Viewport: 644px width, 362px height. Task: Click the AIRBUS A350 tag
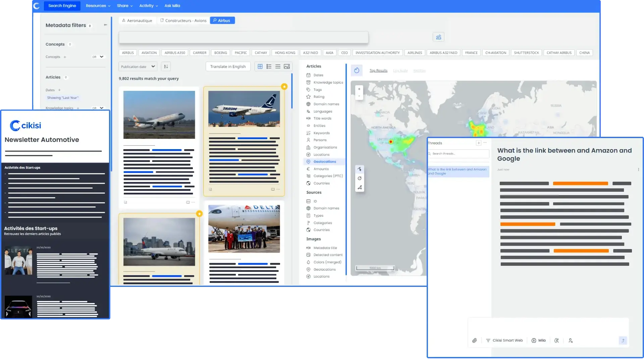[x=175, y=53]
